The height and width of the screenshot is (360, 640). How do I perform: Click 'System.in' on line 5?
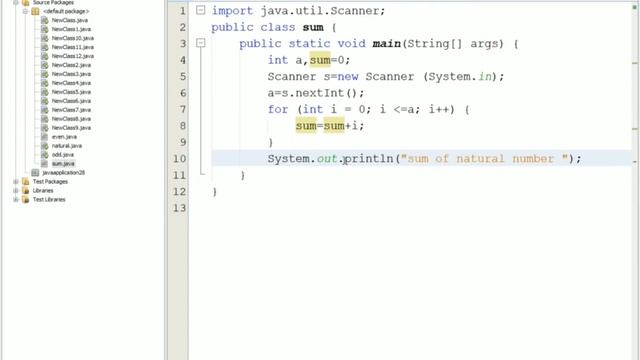pyautogui.click(x=459, y=77)
